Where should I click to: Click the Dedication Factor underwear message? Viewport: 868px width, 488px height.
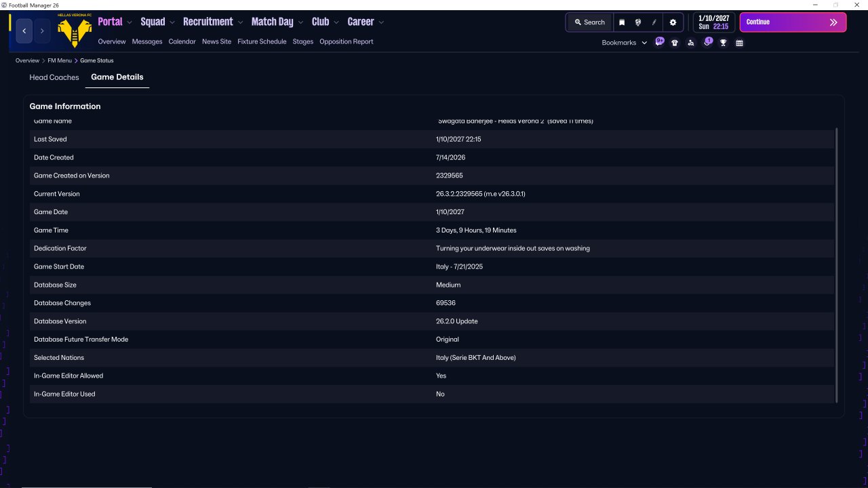pos(513,249)
